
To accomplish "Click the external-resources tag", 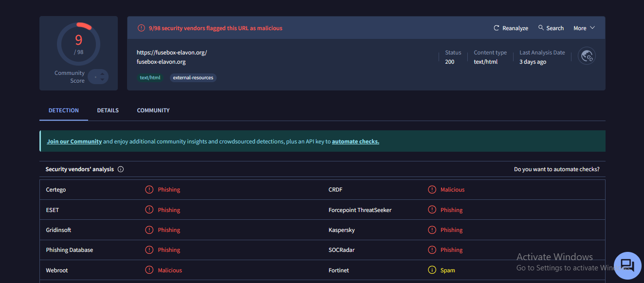I will pos(193,78).
